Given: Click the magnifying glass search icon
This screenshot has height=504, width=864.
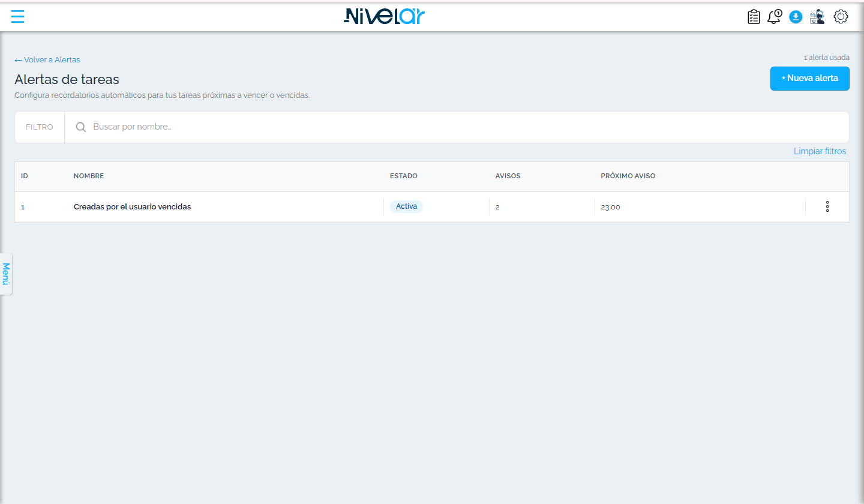Looking at the screenshot, I should pyautogui.click(x=81, y=127).
